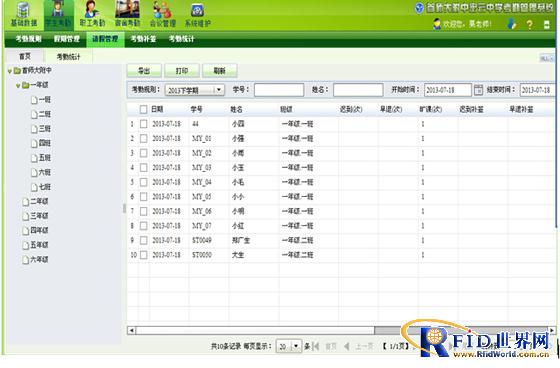Click the horizontal scrollbar under the table
The height and width of the screenshot is (368, 560).
341,330
